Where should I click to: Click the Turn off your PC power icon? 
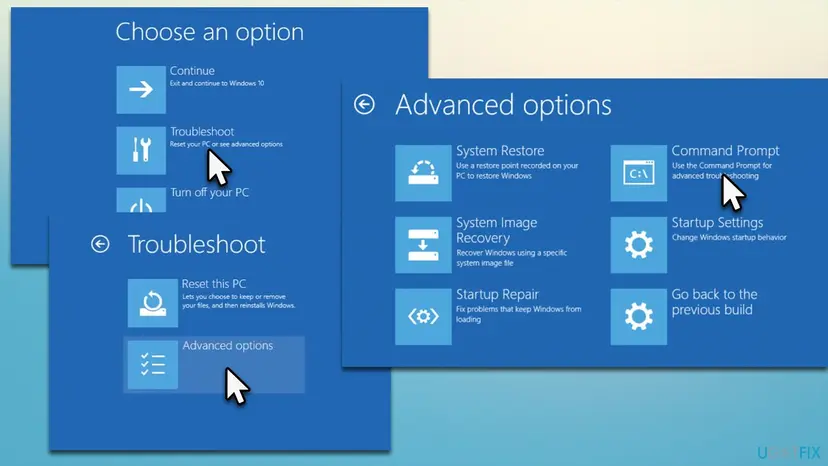tap(141, 200)
